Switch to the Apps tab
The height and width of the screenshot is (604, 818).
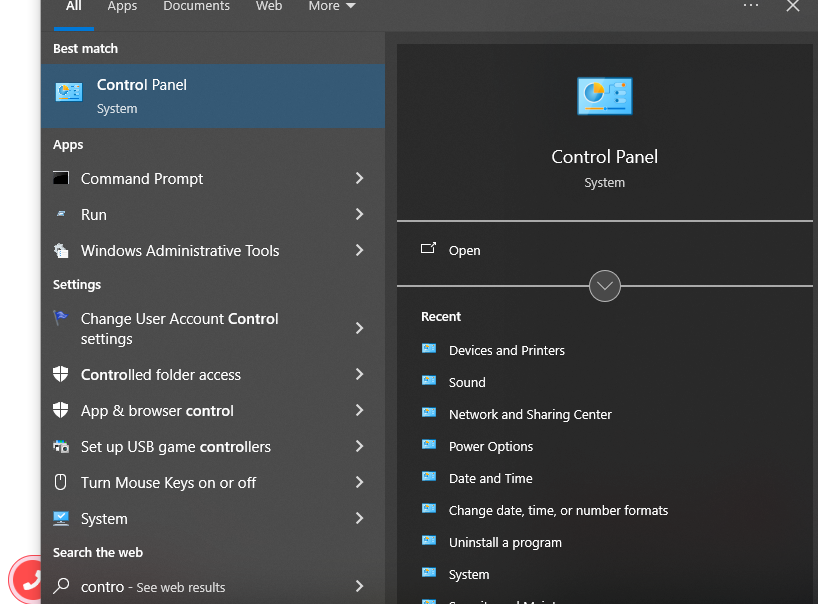pos(122,6)
